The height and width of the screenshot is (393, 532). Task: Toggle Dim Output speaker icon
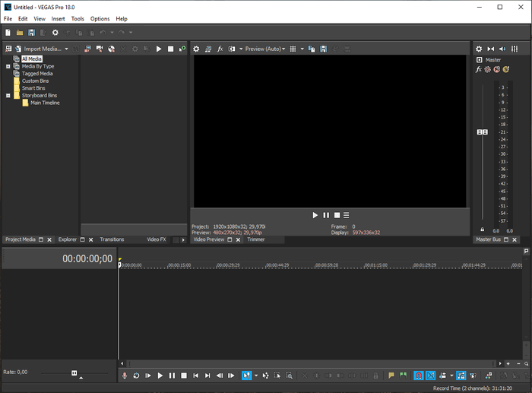point(502,49)
